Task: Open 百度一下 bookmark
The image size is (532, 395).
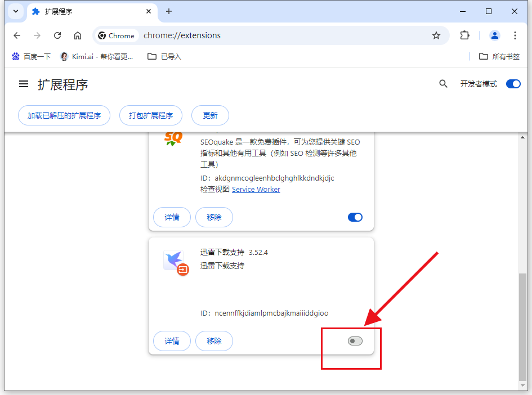Action: pos(31,57)
